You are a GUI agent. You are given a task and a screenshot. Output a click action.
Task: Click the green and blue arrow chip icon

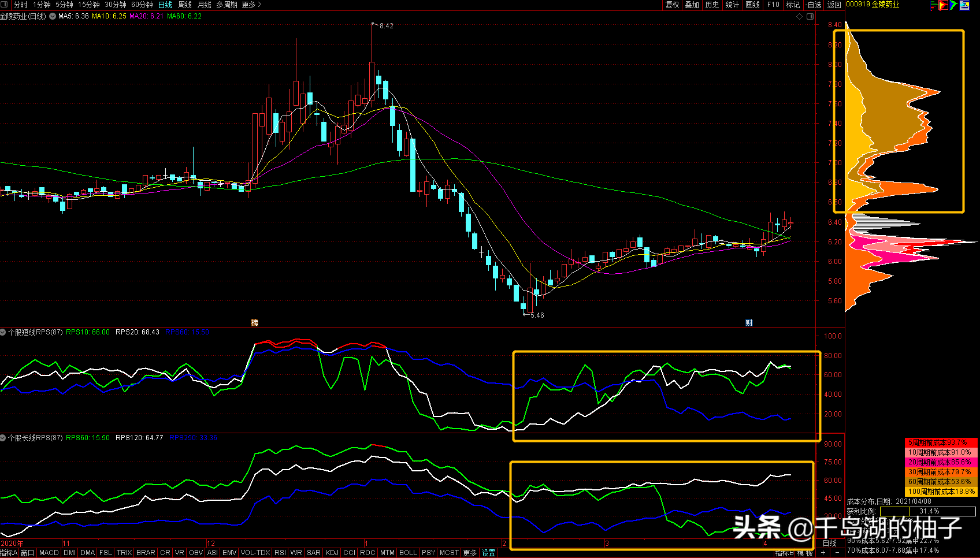953,5
